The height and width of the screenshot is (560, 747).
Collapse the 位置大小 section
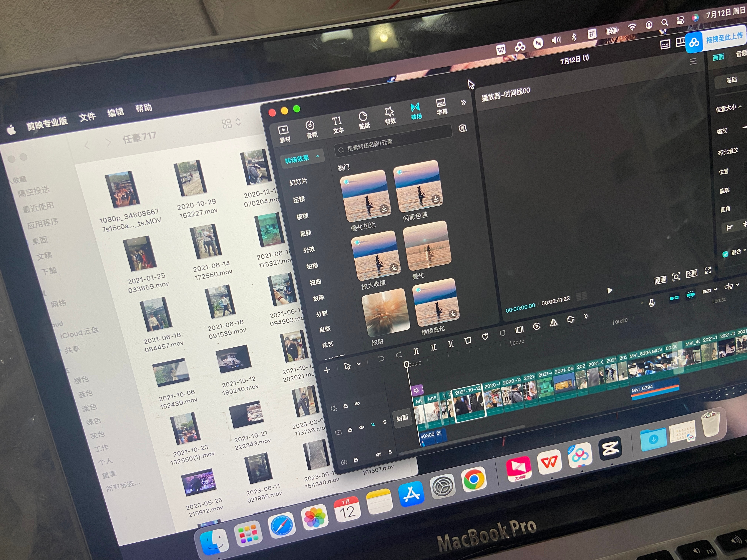click(740, 106)
